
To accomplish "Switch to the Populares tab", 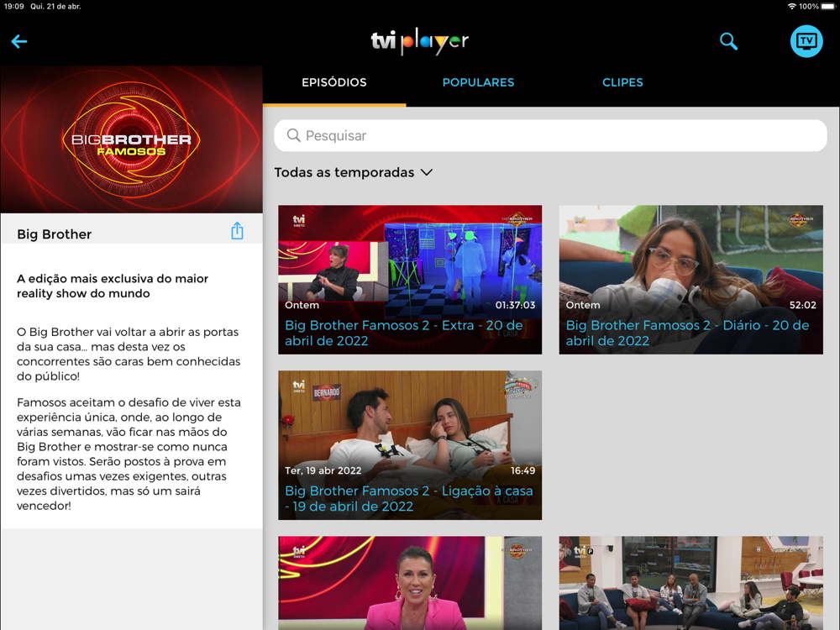I will 478,82.
